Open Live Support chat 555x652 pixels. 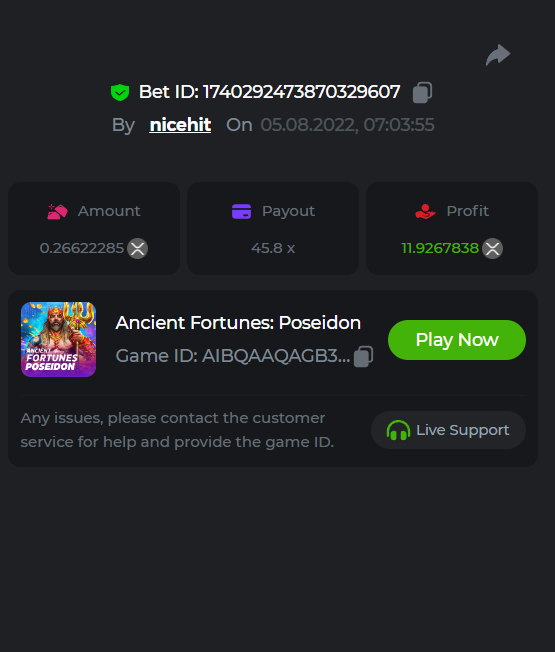click(x=448, y=430)
